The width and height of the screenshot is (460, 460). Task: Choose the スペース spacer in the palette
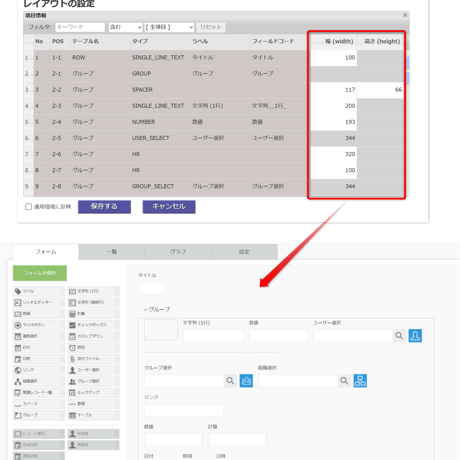(39, 404)
